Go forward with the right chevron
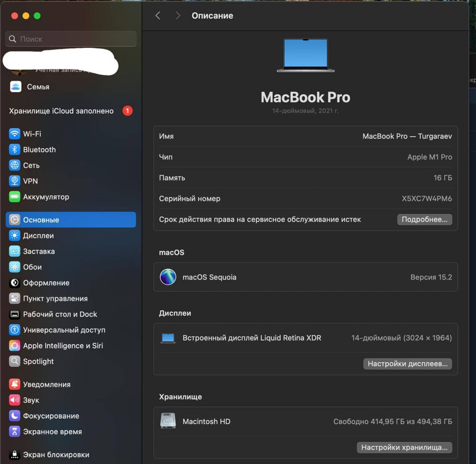476x464 pixels. coord(178,16)
